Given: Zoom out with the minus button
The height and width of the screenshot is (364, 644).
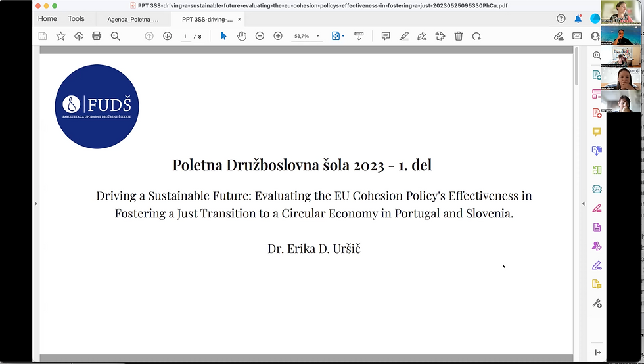Looking at the screenshot, I should pyautogui.click(x=260, y=36).
